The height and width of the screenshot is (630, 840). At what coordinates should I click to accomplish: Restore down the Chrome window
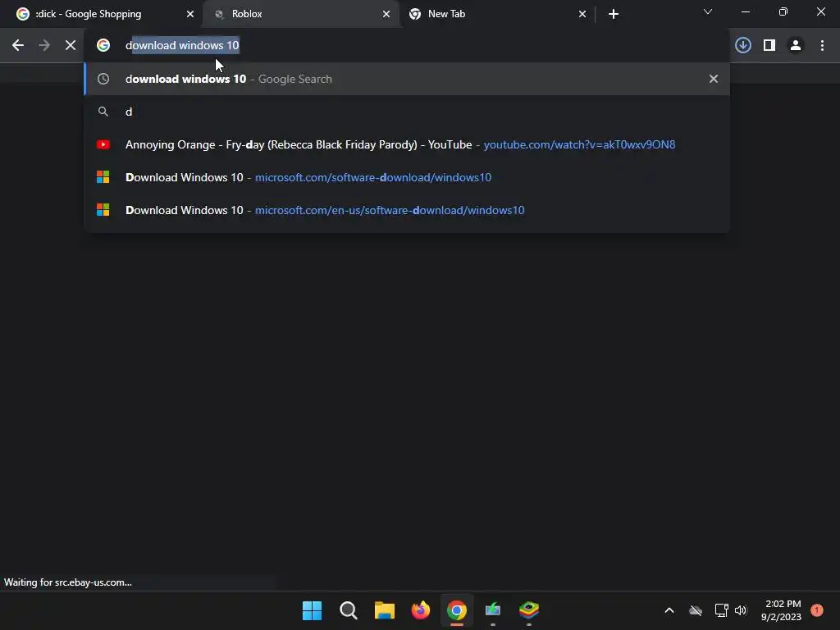coord(783,11)
